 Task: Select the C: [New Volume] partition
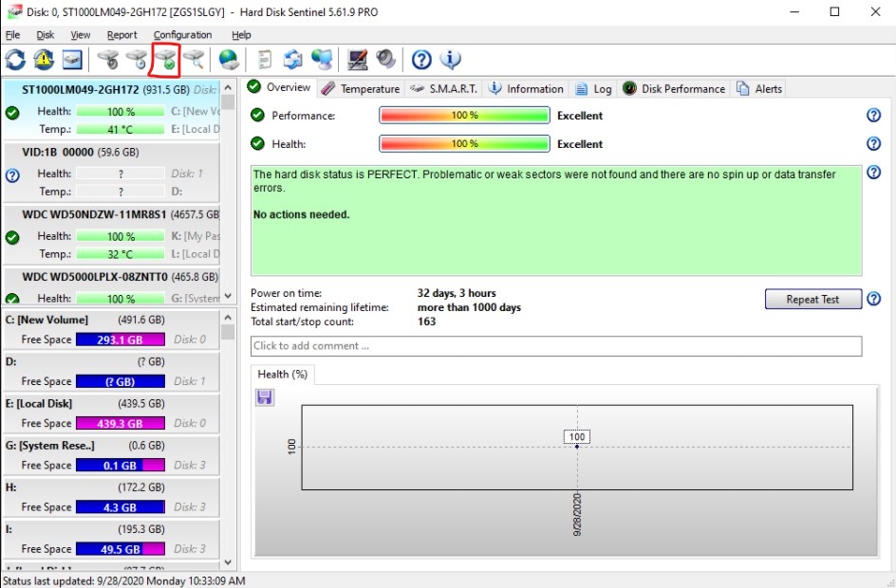point(111,329)
